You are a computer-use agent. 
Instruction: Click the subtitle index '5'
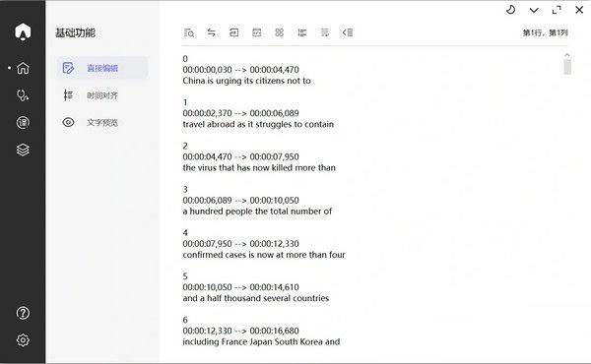[x=185, y=276]
